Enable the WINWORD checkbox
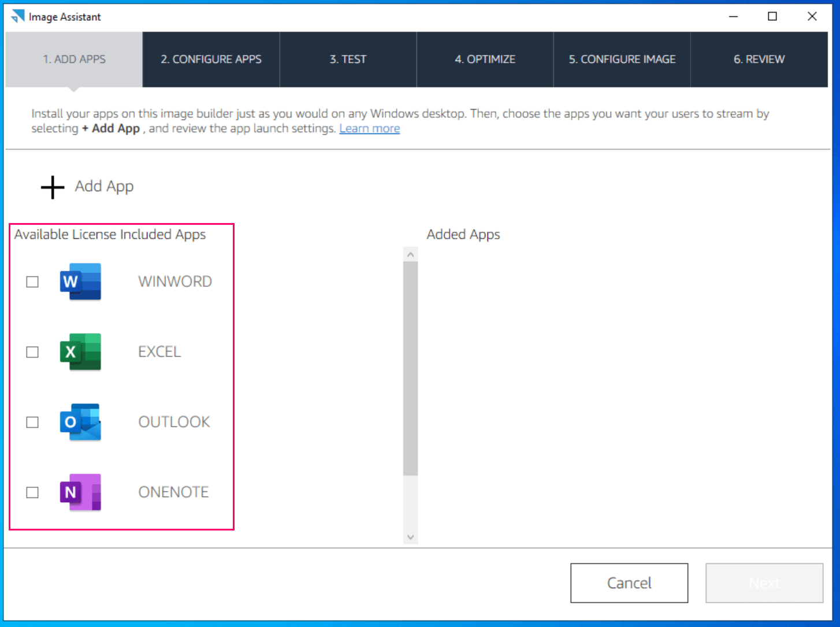The image size is (840, 627). [x=32, y=281]
